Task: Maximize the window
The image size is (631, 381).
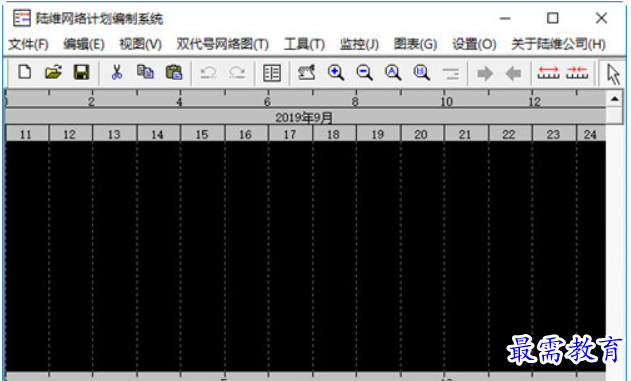Action: pos(553,18)
